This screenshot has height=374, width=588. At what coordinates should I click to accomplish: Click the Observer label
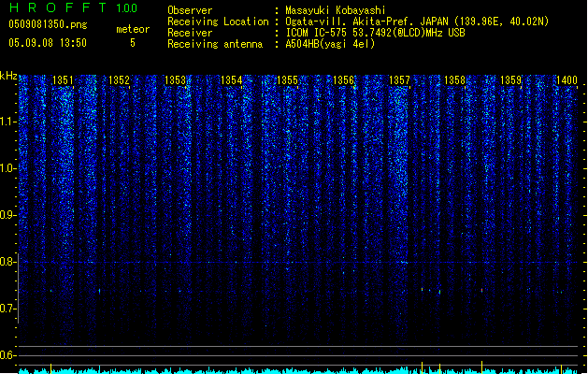[190, 10]
